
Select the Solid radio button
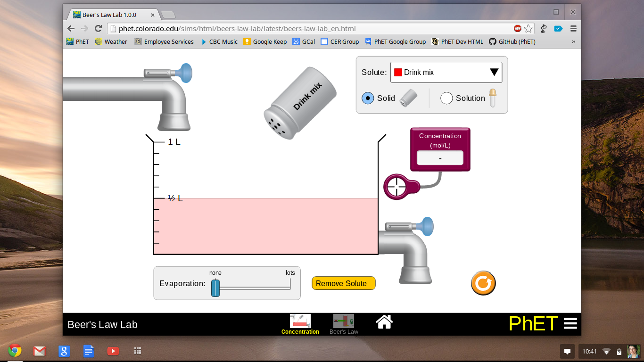tap(368, 98)
